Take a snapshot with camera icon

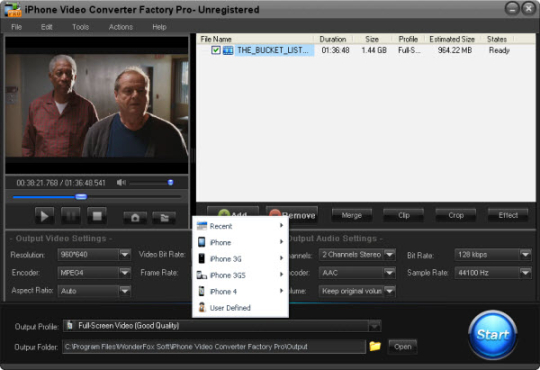tap(135, 218)
